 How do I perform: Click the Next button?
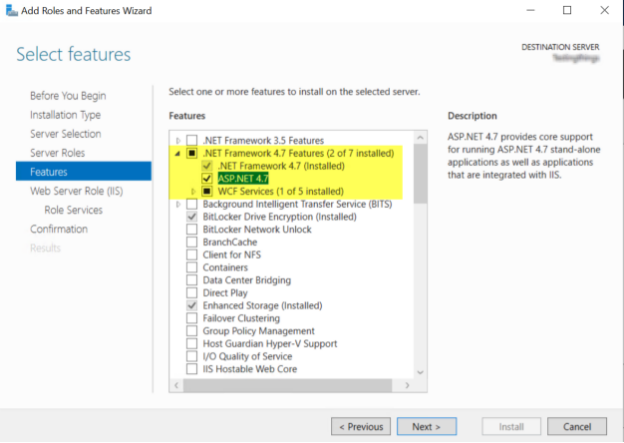click(426, 426)
